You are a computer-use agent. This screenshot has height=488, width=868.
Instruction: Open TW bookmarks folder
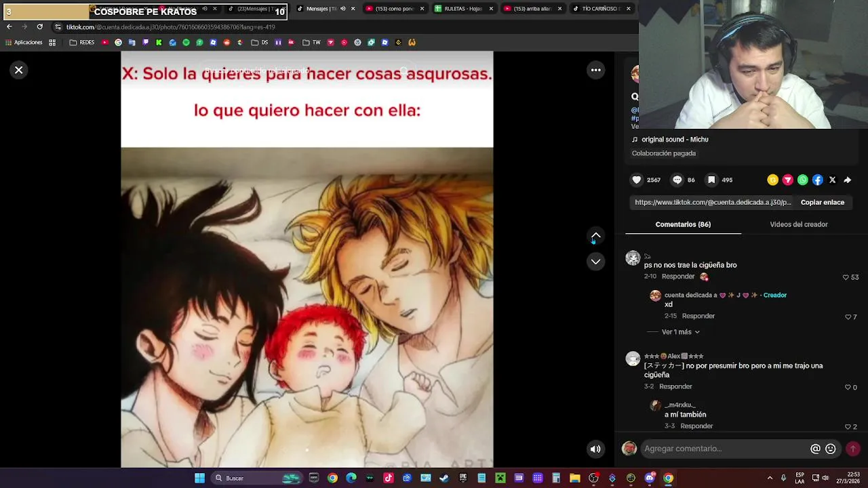click(x=312, y=42)
